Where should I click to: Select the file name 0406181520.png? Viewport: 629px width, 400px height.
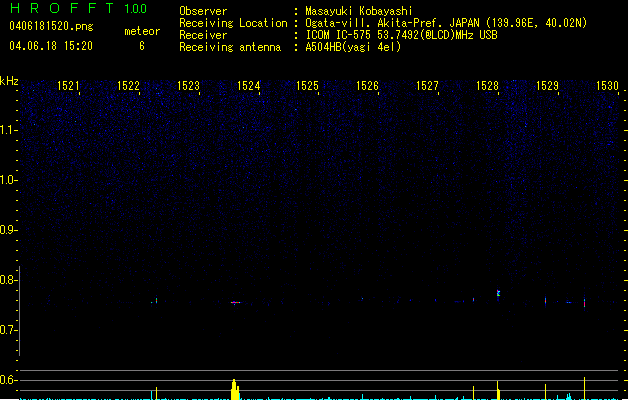(x=51, y=26)
